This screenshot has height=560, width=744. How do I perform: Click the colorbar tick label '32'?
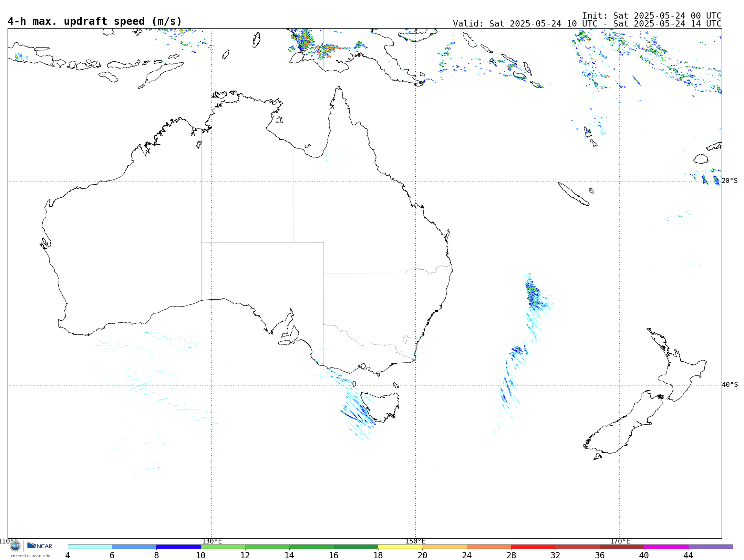tap(556, 556)
